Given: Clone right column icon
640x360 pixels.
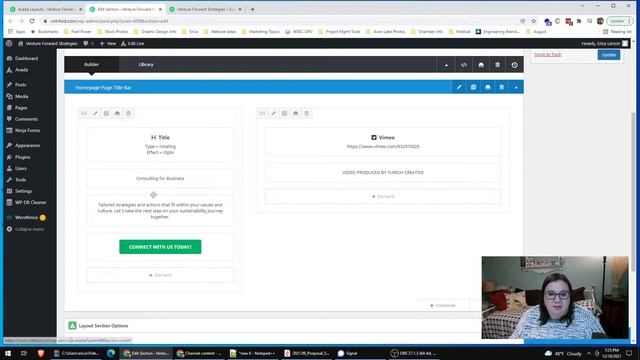Looking at the screenshot, I should coord(284,113).
